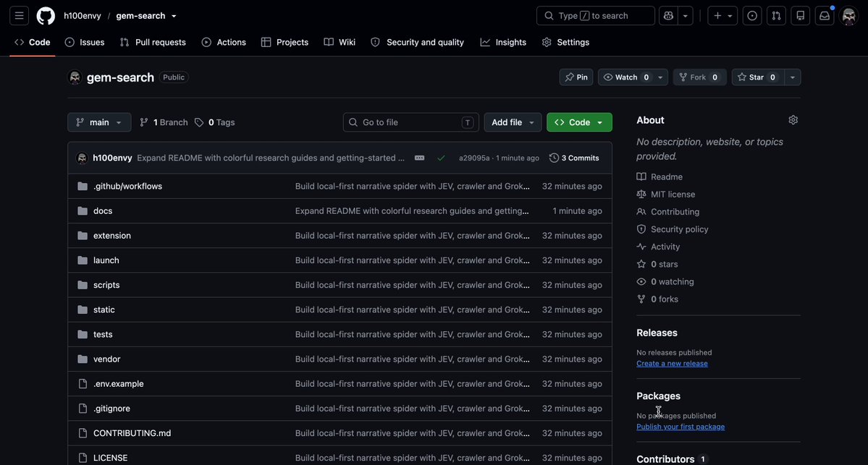Viewport: 868px width, 465px height.
Task: Click Publish your first package link
Action: click(681, 427)
